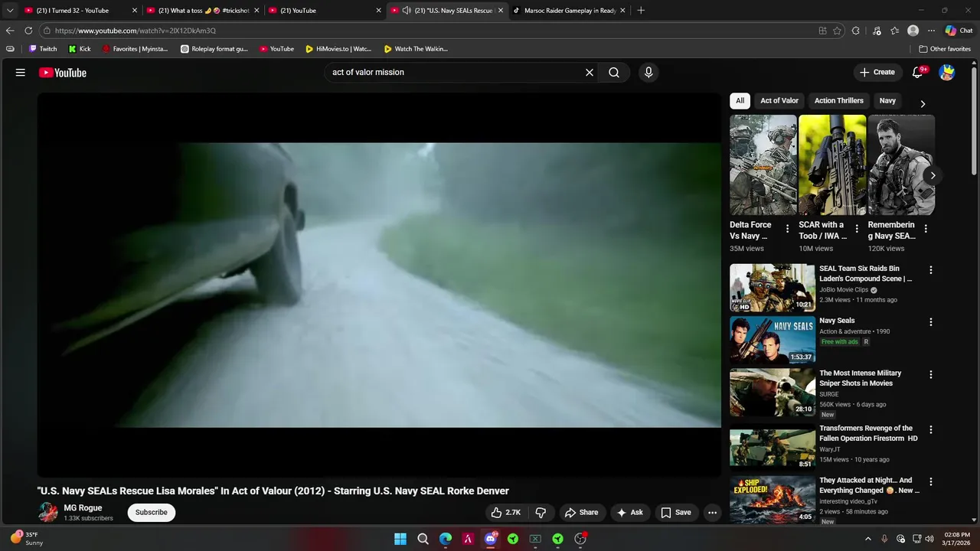Open browser settings and more ellipsis
This screenshot has height=551, width=980.
click(x=931, y=31)
